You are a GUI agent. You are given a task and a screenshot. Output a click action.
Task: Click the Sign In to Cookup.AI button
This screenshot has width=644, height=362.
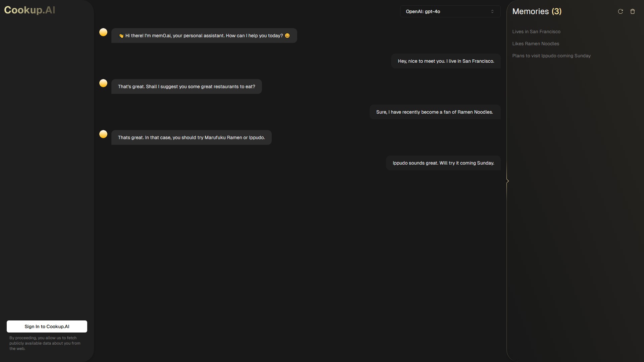pos(47,326)
